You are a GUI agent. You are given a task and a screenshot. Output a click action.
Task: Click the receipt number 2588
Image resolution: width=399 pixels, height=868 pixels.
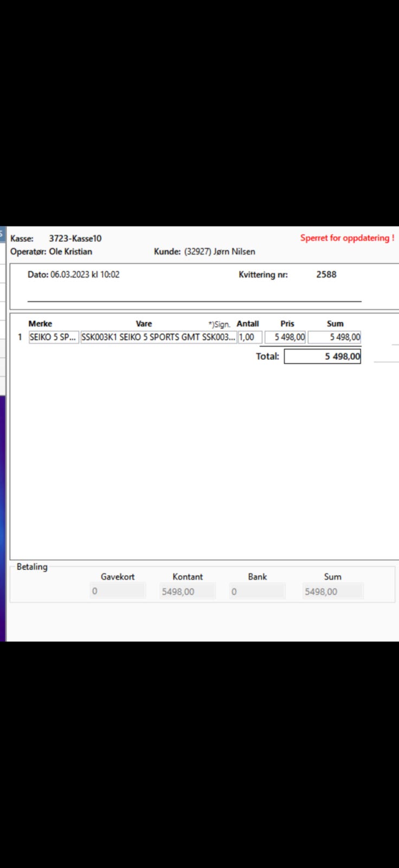326,275
